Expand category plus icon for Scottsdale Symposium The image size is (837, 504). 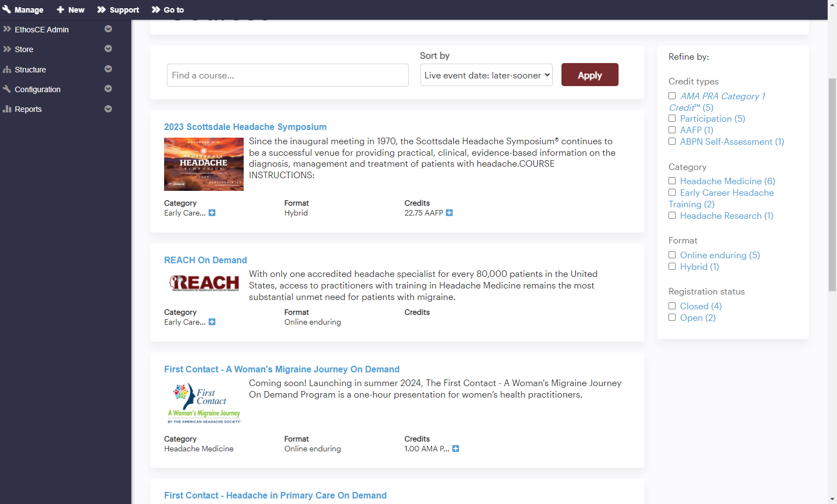212,213
